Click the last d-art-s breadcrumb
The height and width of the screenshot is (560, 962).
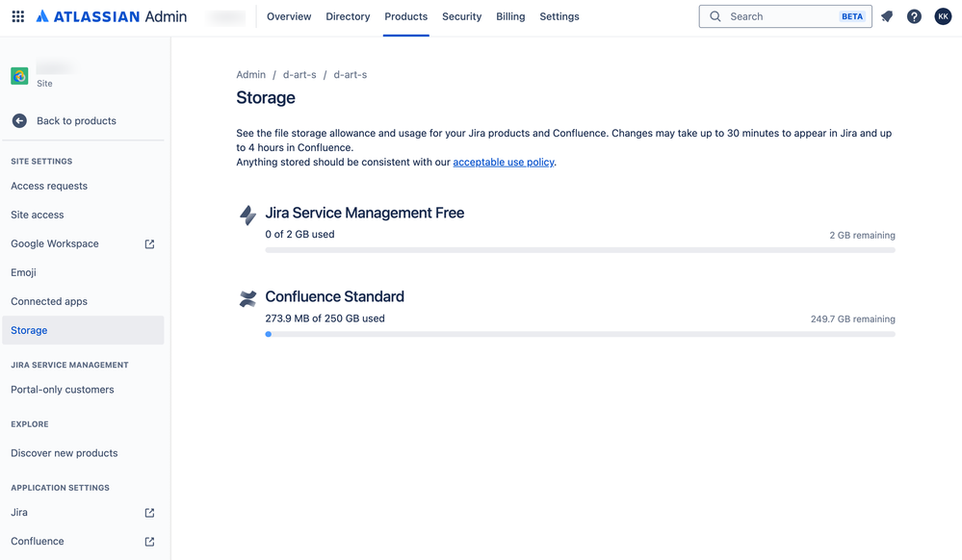pos(351,74)
